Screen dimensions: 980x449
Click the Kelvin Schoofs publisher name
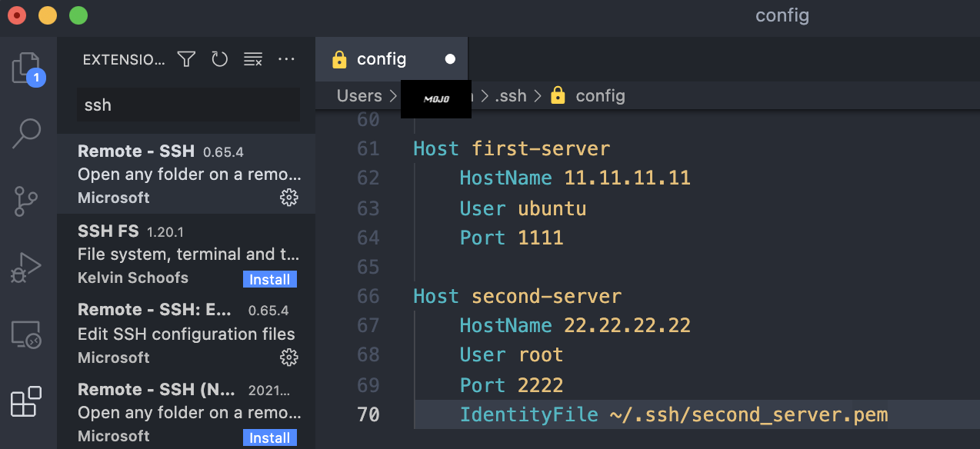pos(133,278)
